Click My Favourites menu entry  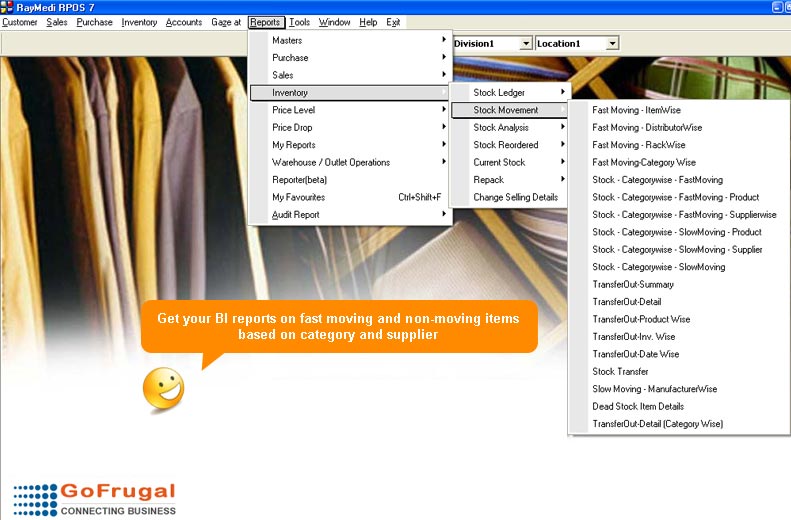298,197
